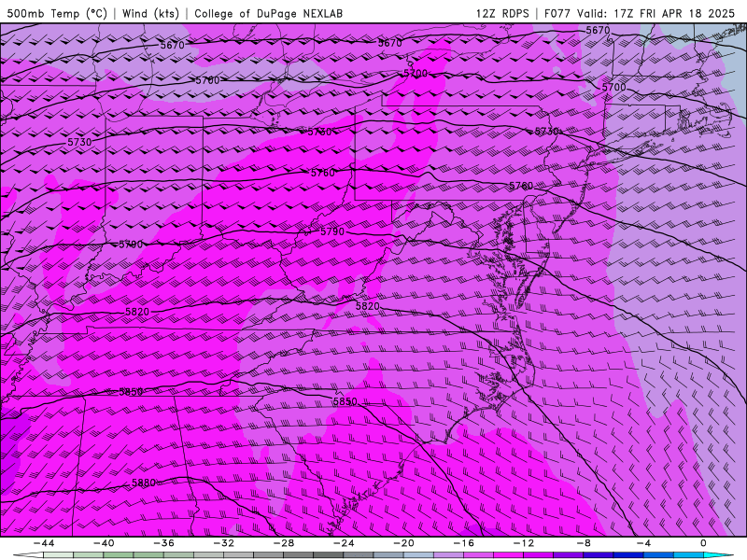This screenshot has width=747, height=560.
Task: Click the -8 color scale label
Action: click(x=584, y=543)
